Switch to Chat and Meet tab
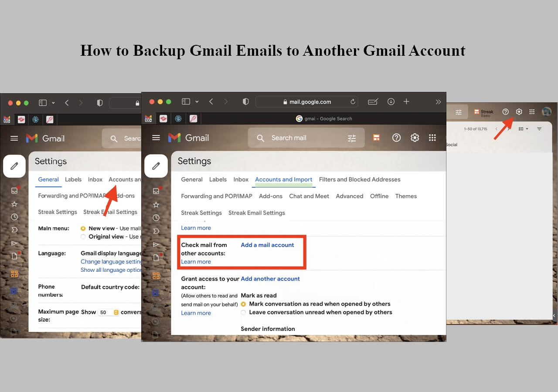The image size is (558, 392). click(x=309, y=196)
